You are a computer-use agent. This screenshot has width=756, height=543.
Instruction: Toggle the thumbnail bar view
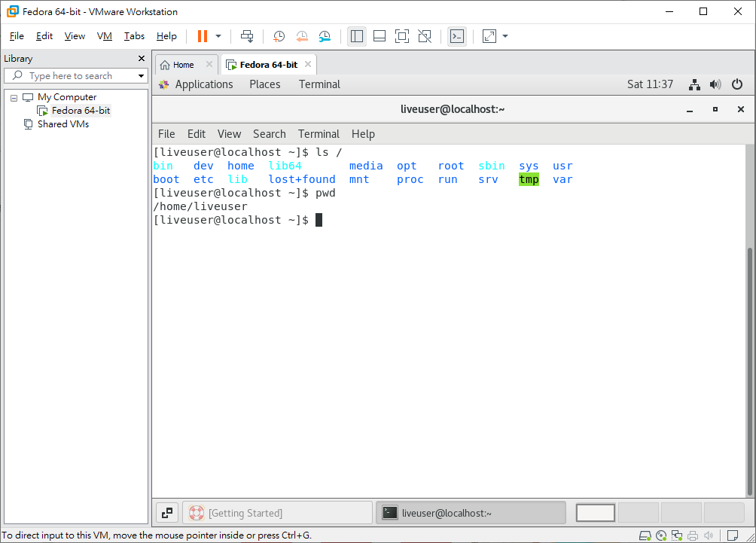coord(380,36)
